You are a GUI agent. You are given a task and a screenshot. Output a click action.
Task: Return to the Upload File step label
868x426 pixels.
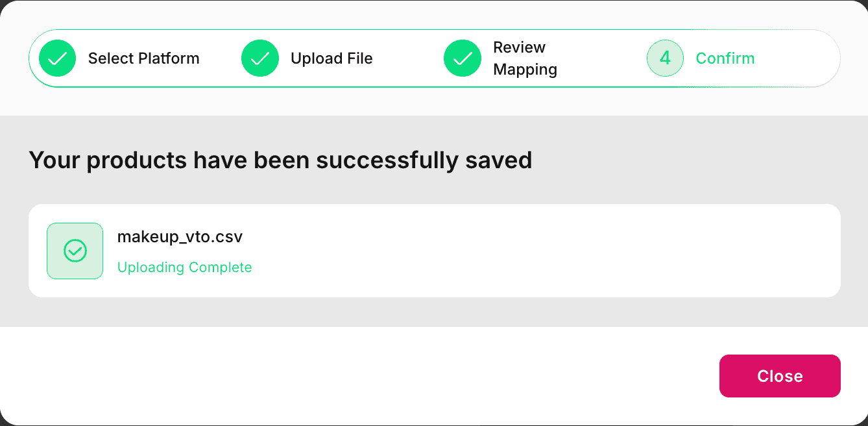[x=332, y=58]
